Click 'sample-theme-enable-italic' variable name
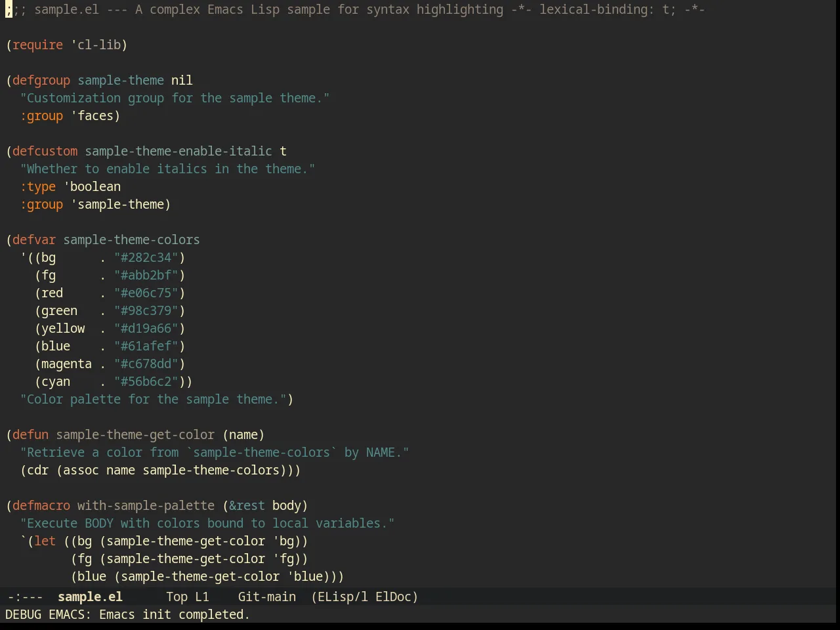Screen dimensions: 840x630 (x=178, y=151)
